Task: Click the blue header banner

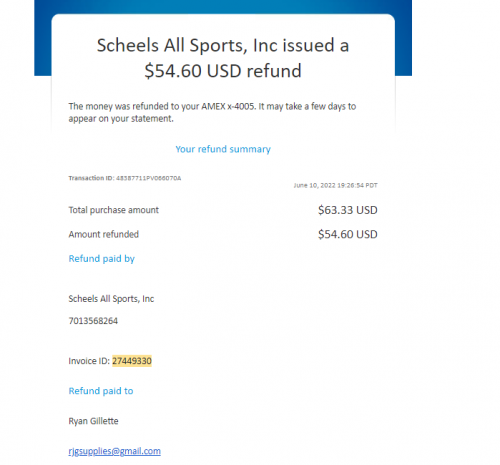Action: (x=223, y=7)
